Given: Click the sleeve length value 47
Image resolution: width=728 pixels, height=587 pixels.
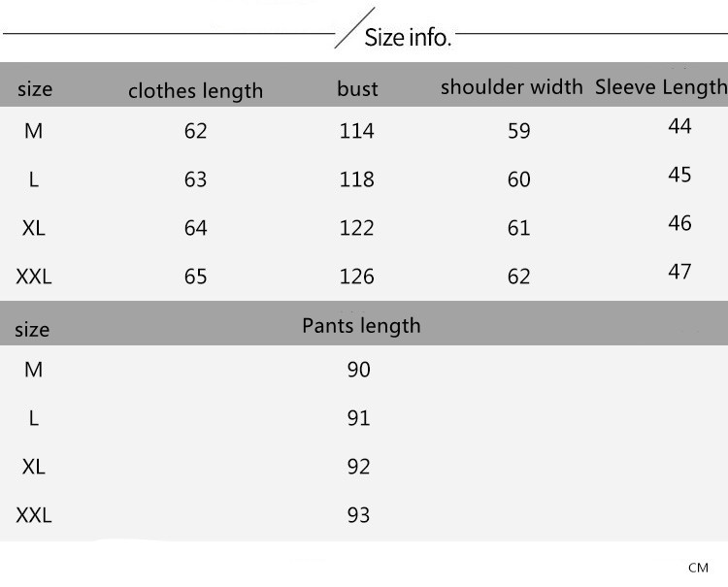Looking at the screenshot, I should tap(679, 272).
